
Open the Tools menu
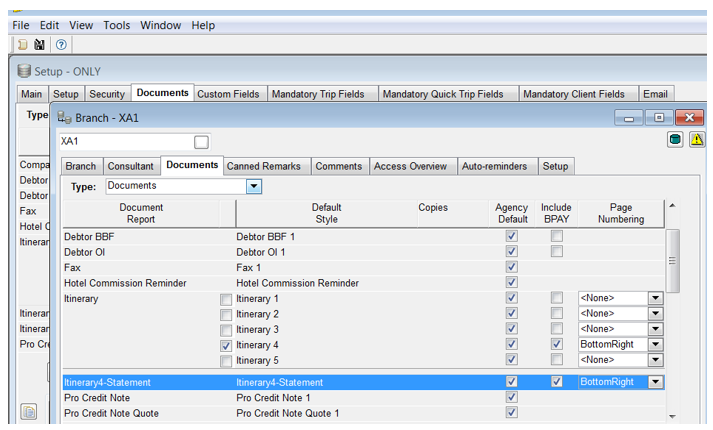pyautogui.click(x=117, y=25)
